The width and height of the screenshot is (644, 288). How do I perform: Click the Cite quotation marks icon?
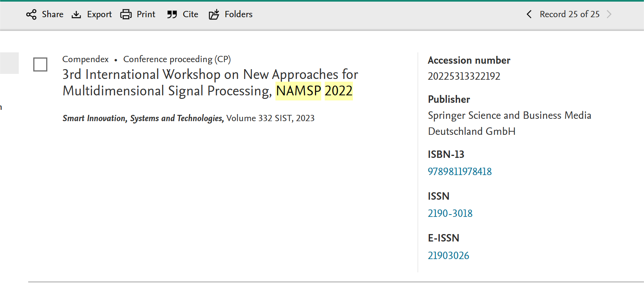coord(172,14)
